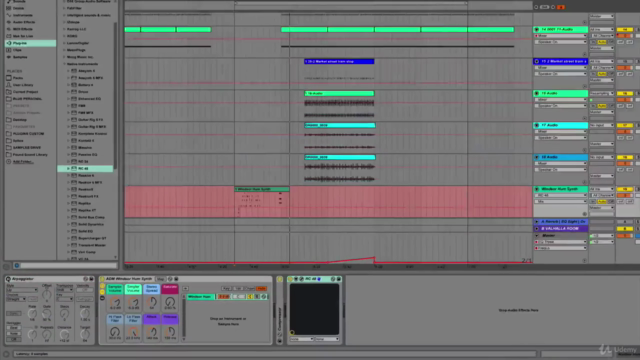The width and height of the screenshot is (640, 360).
Task: Open Current Project in Places
Action: 25,91
